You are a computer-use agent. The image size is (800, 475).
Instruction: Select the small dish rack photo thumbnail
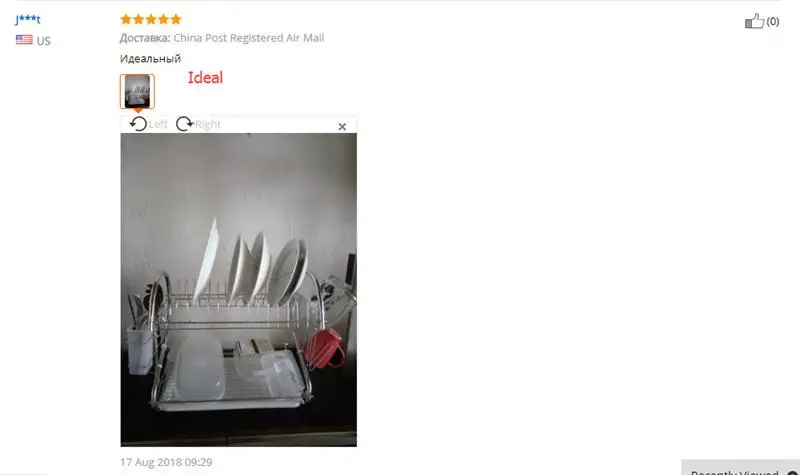(137, 91)
